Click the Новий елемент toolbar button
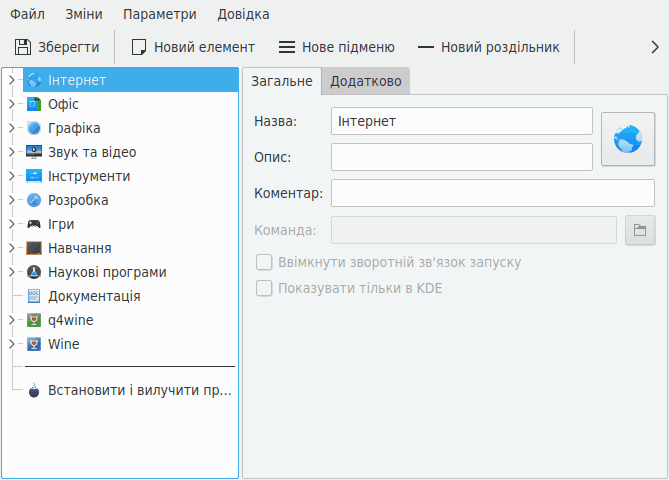Image resolution: width=669 pixels, height=480 pixels. coord(193,47)
